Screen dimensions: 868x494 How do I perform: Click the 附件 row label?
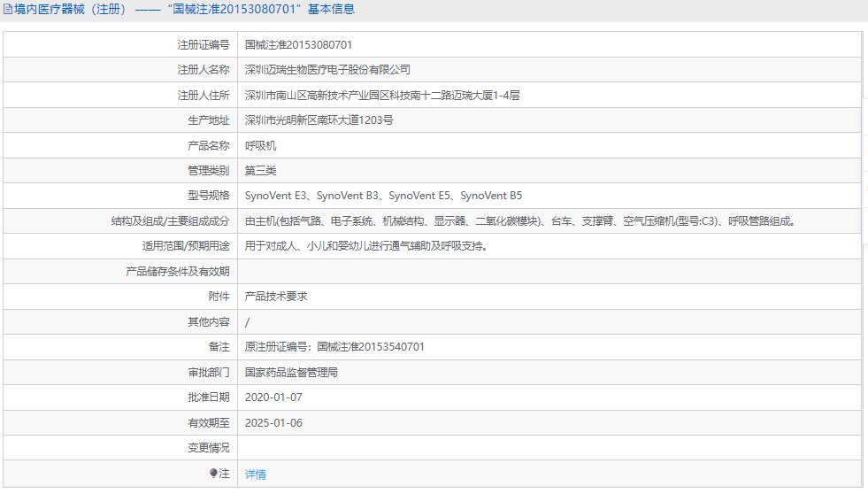[219, 297]
